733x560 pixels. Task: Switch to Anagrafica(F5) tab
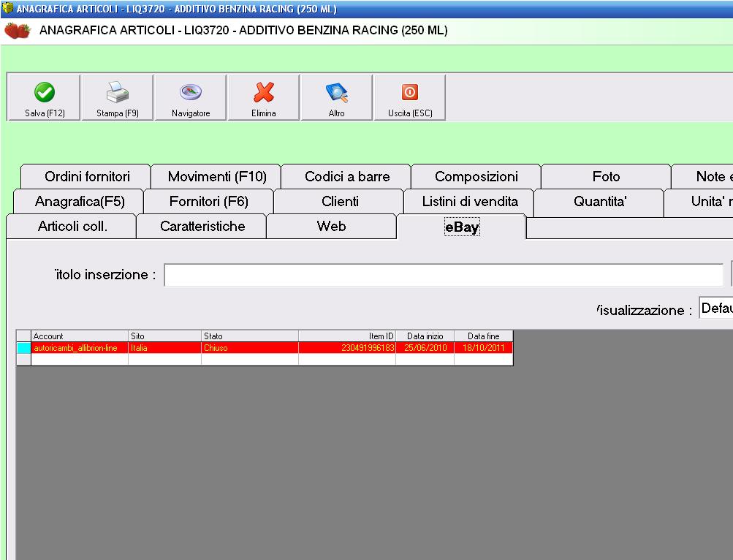point(80,202)
